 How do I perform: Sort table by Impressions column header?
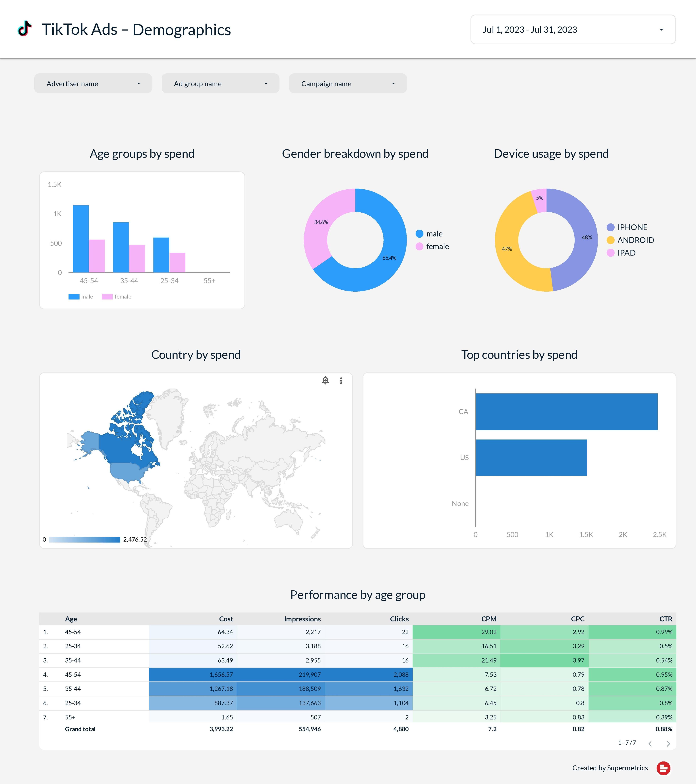point(302,619)
